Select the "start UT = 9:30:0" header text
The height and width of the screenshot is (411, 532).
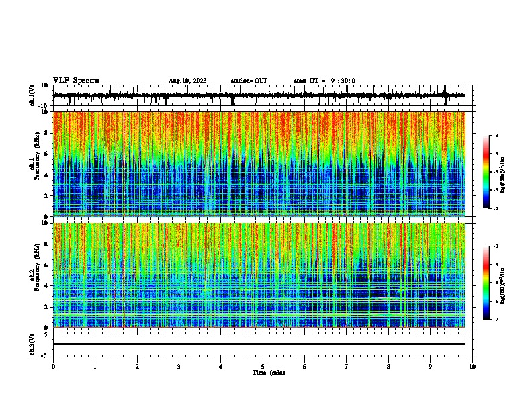324,81
